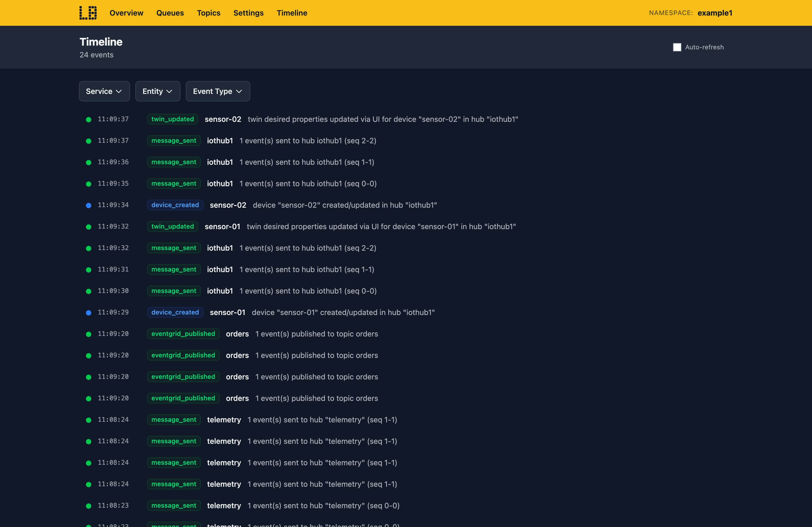Screen dimensions: 812x527
Task: Open the Entity filter dropdown
Action: coord(158,91)
